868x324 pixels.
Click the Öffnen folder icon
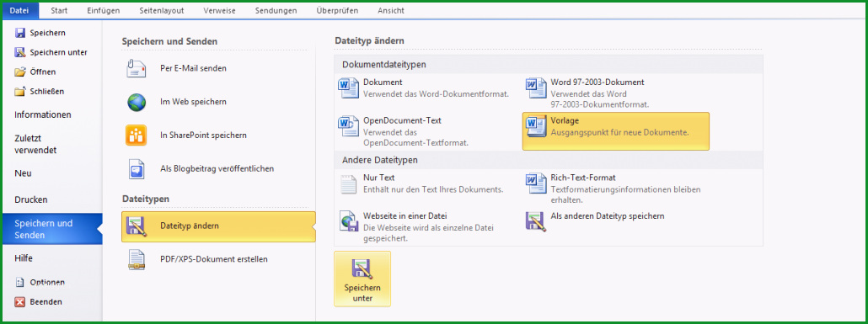[x=20, y=72]
